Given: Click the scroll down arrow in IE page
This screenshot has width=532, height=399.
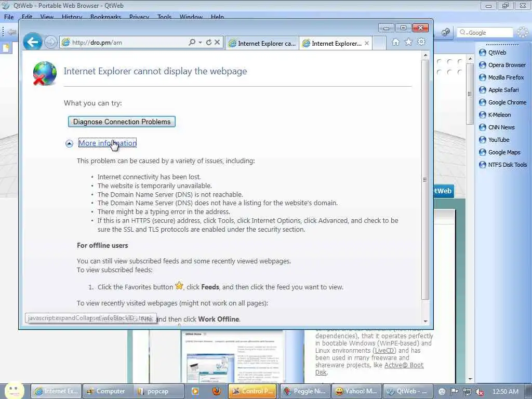Looking at the screenshot, I should (x=425, y=321).
